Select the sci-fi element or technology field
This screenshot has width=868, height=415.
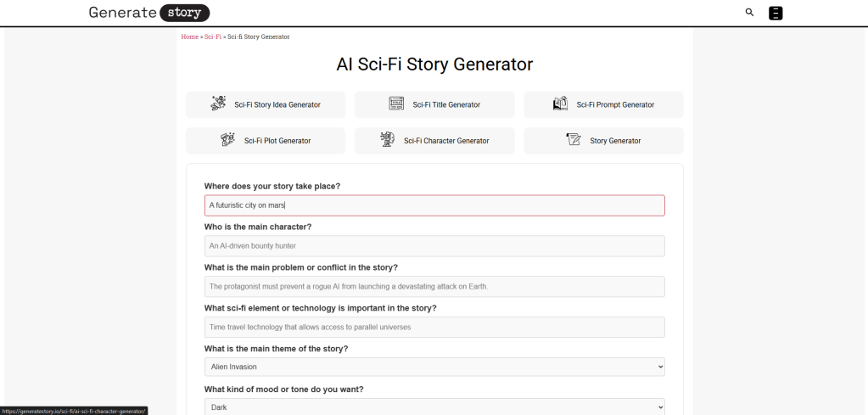[434, 327]
